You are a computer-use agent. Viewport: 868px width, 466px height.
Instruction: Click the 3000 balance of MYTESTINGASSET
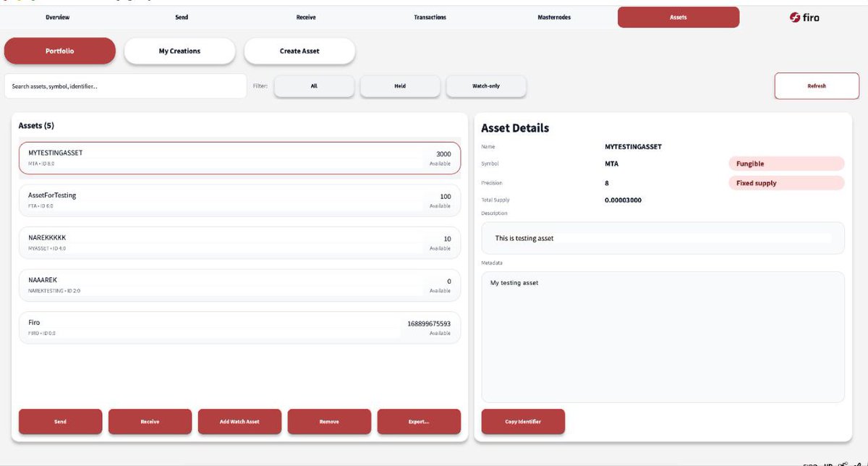[x=443, y=154]
